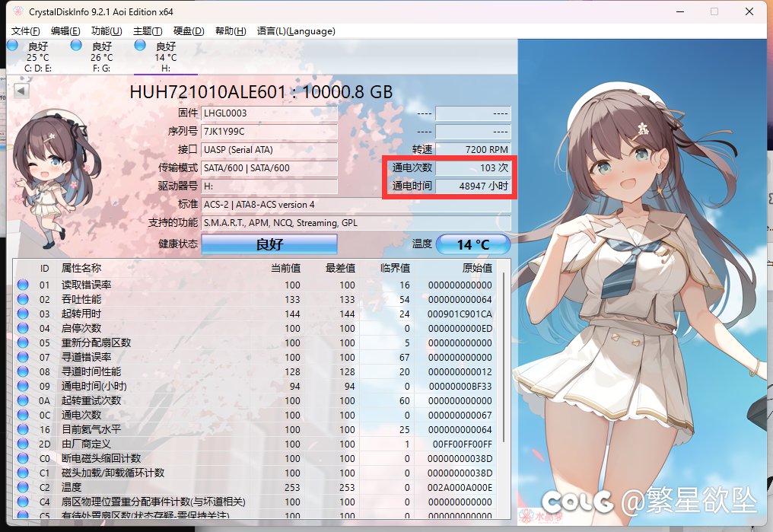
Task: Click the 原始值 column header
Action: click(x=477, y=268)
